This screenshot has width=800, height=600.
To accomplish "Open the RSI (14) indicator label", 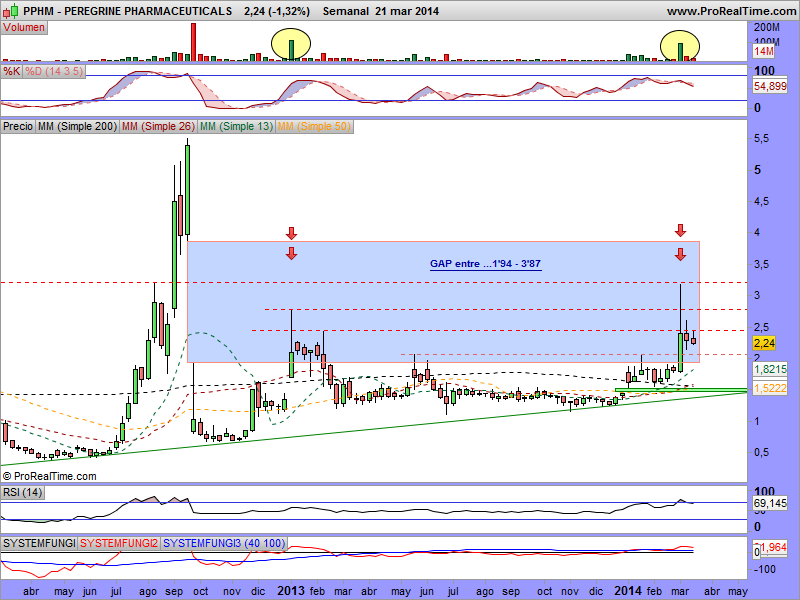I will tap(22, 492).
